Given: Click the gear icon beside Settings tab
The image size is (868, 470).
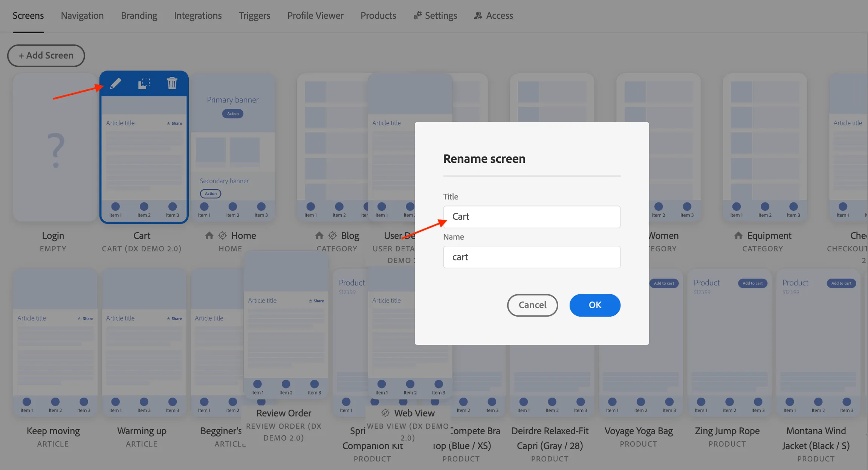Looking at the screenshot, I should coord(417,15).
